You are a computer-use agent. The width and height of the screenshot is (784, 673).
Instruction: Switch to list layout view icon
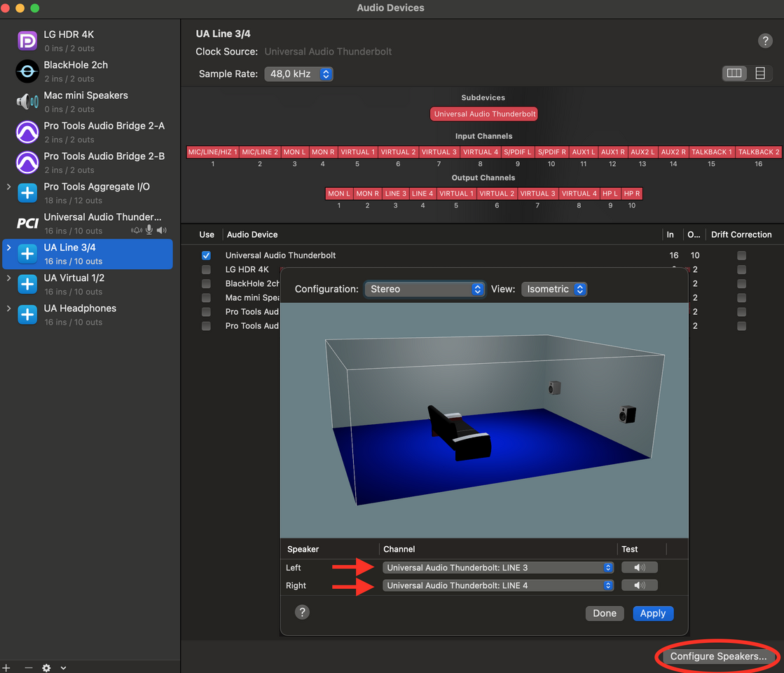coord(760,73)
